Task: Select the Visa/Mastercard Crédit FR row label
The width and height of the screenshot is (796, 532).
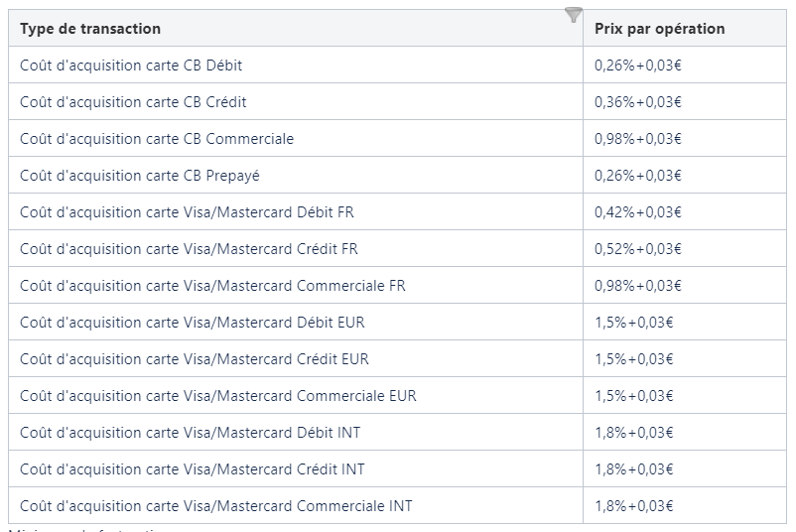Action: coord(189,249)
